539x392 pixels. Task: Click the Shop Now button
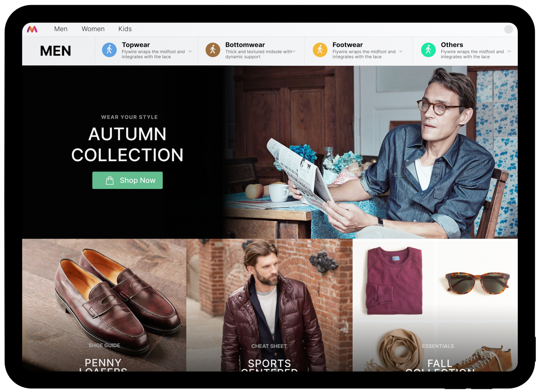point(129,180)
